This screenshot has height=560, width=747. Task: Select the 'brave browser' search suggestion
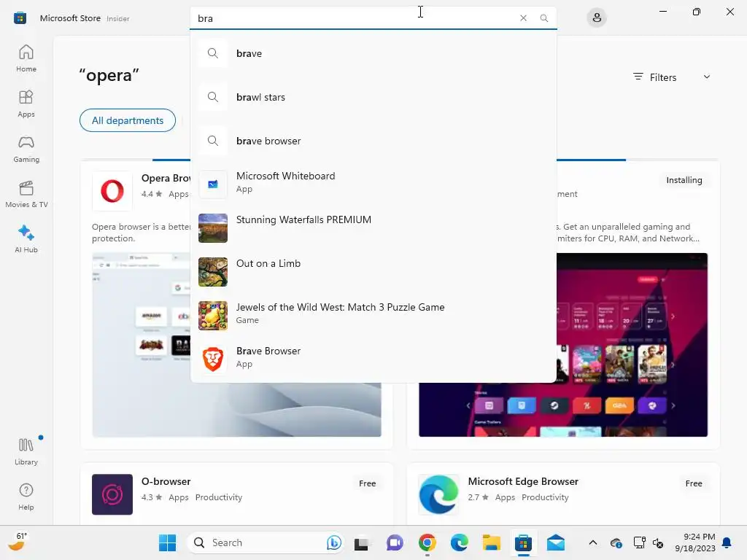tap(373, 141)
